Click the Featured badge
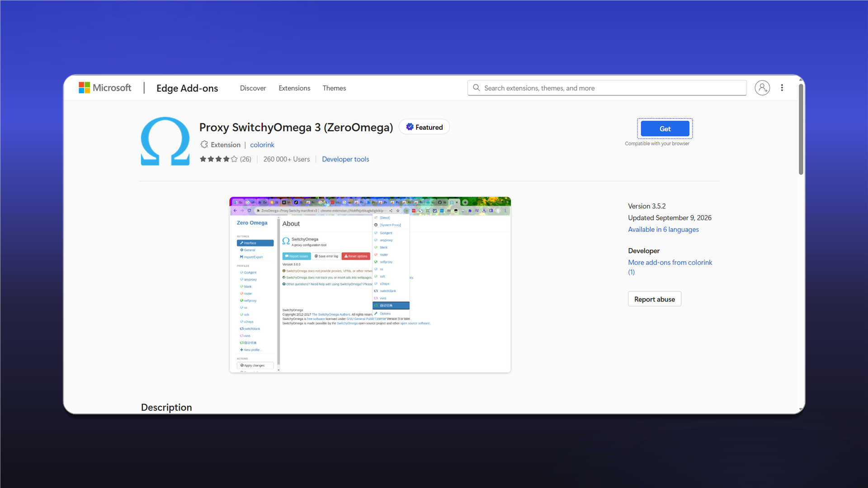This screenshot has height=488, width=868. 424,127
